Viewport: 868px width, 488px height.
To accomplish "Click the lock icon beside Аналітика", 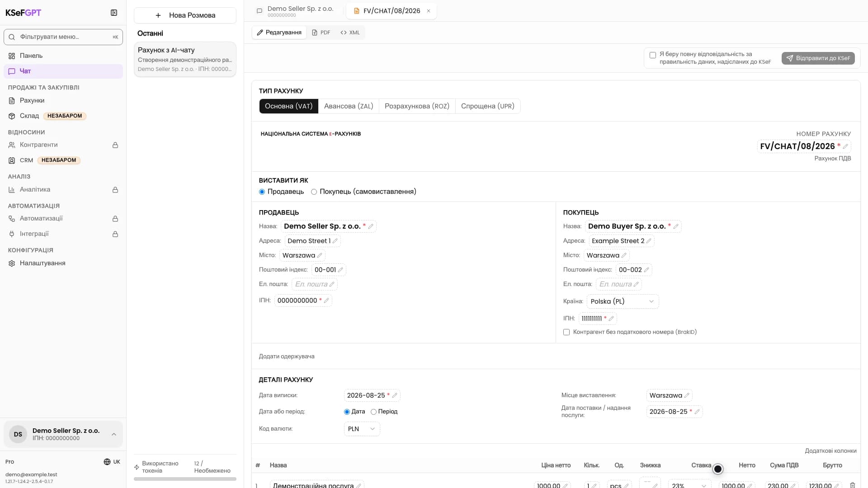I will point(115,190).
